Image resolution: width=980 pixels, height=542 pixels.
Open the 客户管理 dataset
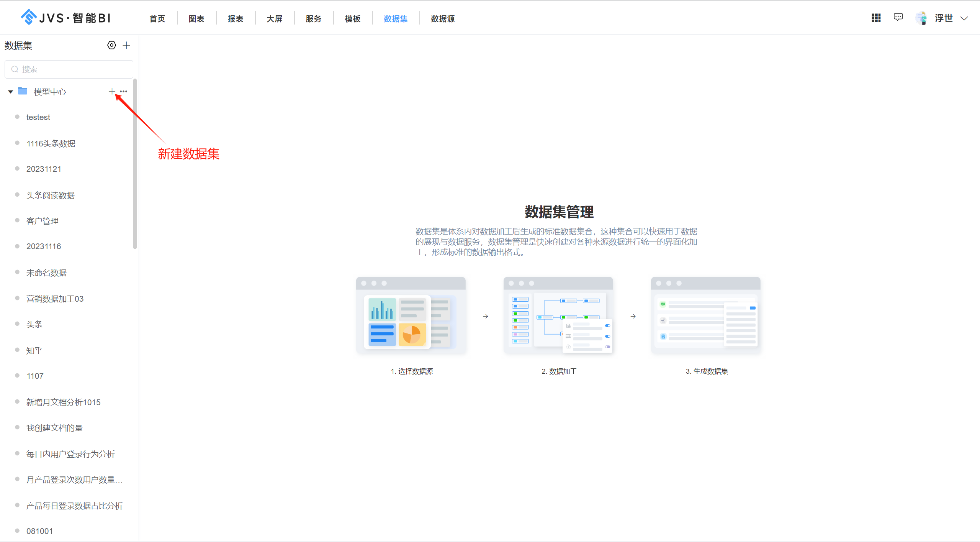click(x=42, y=221)
